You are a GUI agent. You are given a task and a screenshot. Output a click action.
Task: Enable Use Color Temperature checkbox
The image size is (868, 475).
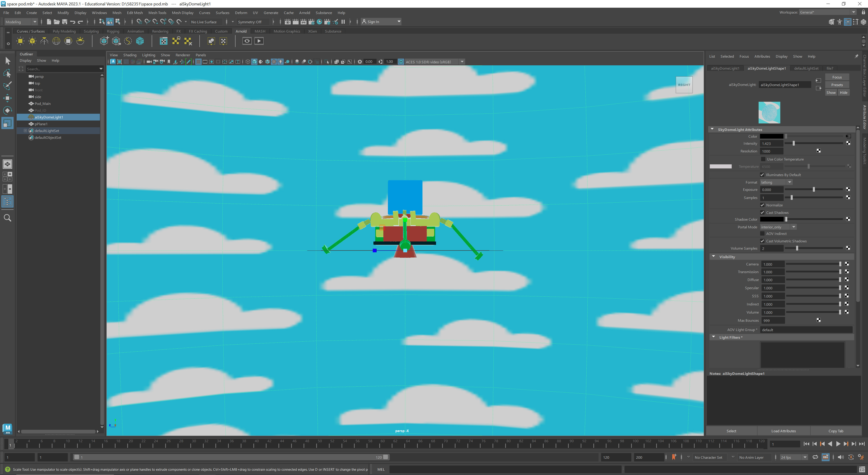(763, 159)
